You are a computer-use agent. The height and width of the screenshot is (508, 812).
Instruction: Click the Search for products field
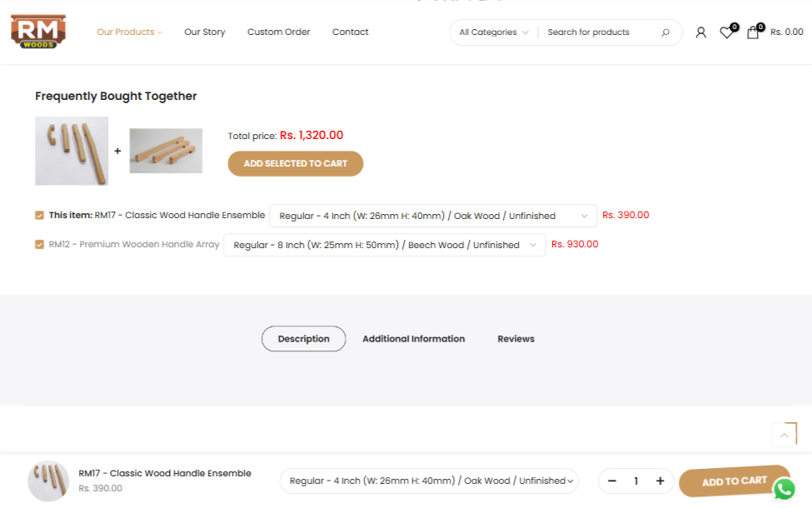[600, 32]
